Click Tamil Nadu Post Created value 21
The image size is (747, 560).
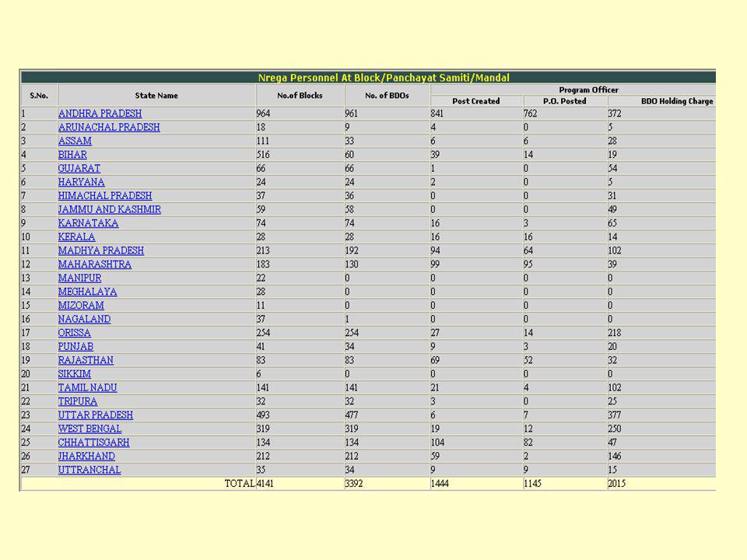click(x=435, y=388)
